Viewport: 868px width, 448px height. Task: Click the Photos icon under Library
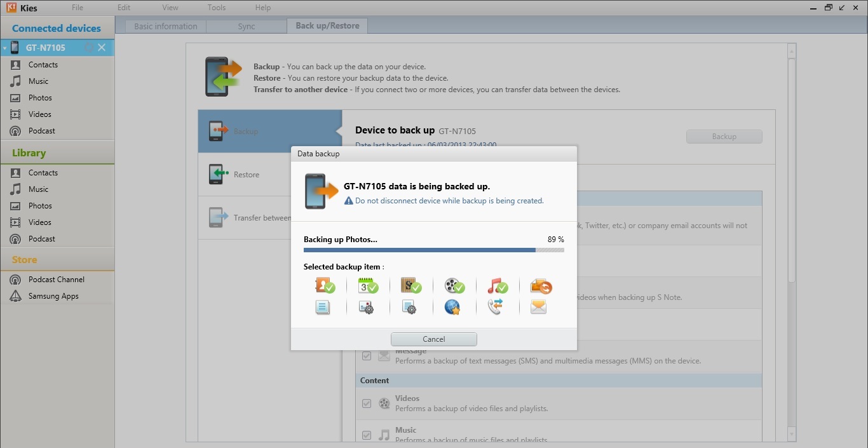click(15, 206)
